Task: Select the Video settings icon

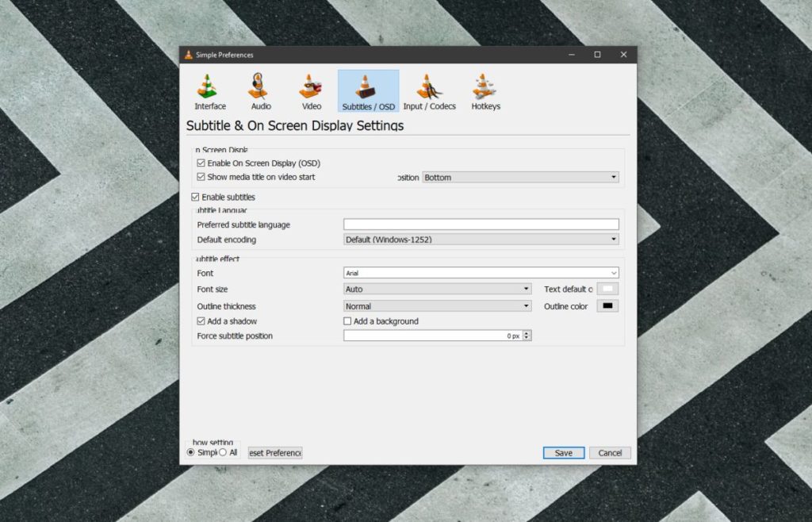Action: 310,90
